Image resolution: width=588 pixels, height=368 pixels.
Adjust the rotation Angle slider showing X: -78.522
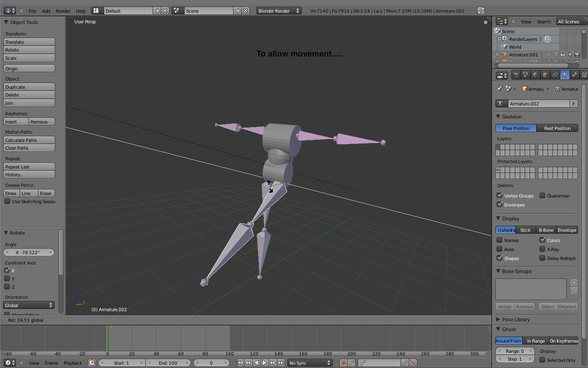(29, 252)
